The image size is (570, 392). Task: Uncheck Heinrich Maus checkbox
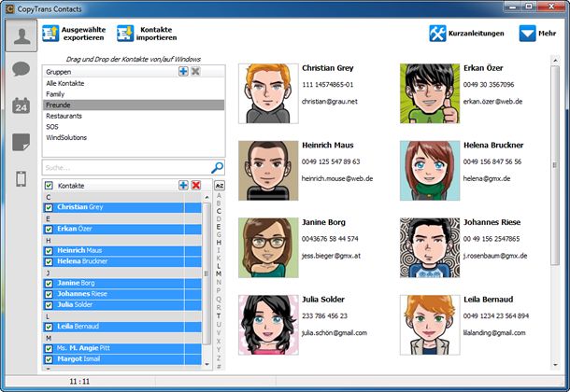point(49,251)
